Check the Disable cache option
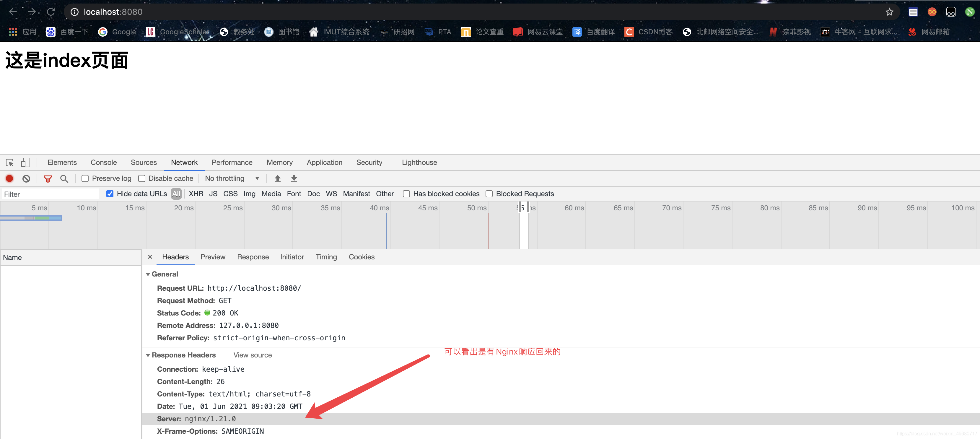 [142, 178]
